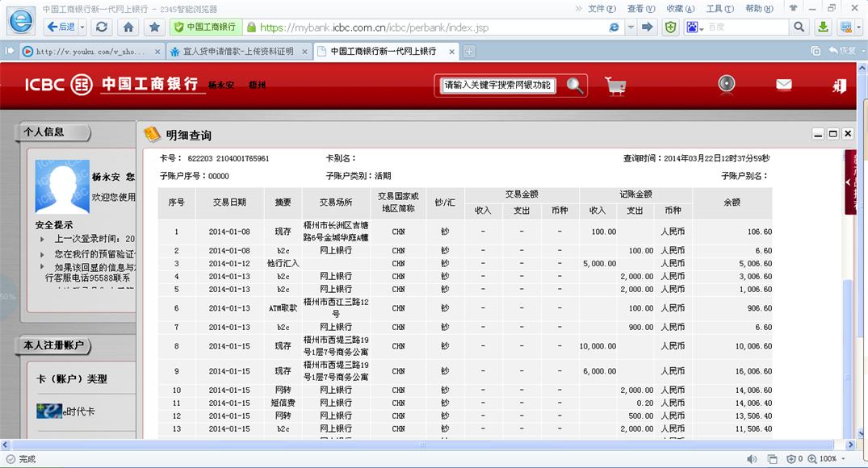Image resolution: width=868 pixels, height=468 pixels.
Task: Click the browser Home button
Action: 128,27
